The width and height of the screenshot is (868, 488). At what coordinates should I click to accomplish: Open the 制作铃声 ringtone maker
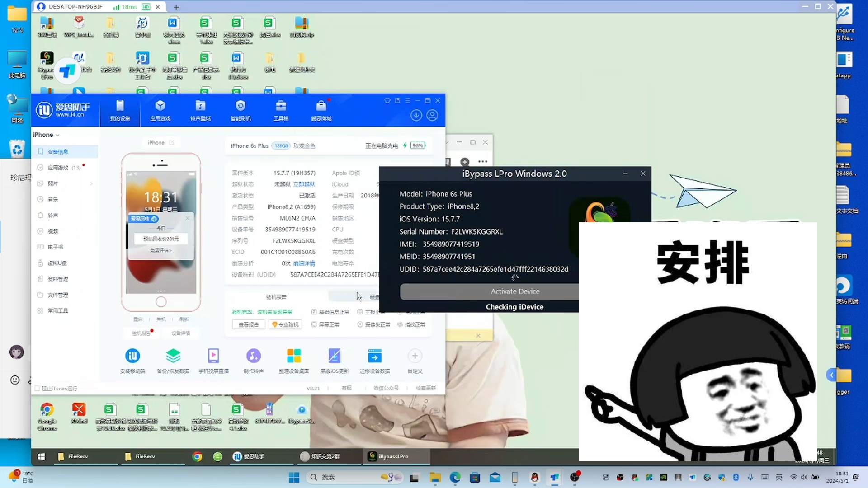click(x=254, y=357)
